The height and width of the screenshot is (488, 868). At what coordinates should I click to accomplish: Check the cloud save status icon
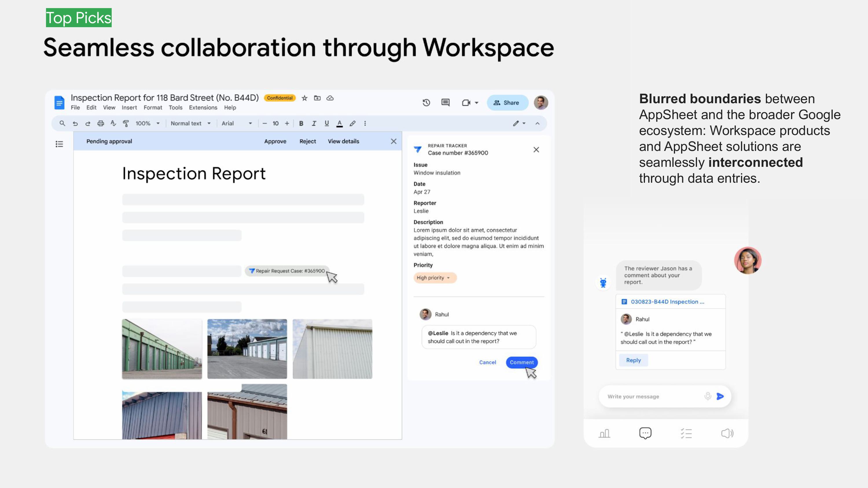tap(330, 98)
